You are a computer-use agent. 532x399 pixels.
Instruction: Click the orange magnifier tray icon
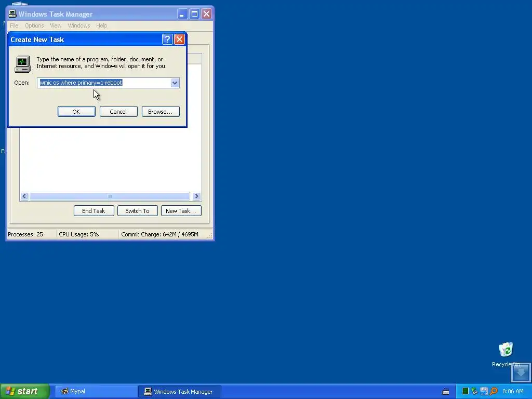tap(494, 391)
